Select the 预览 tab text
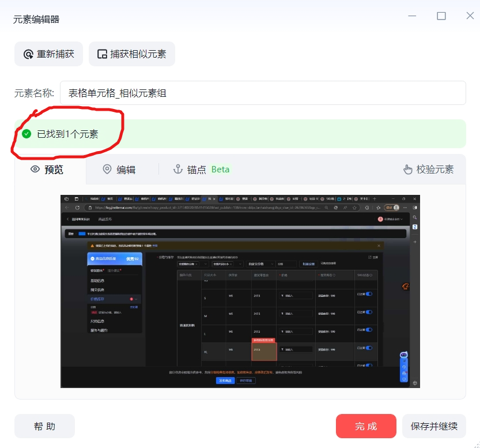The height and width of the screenshot is (448, 480). tap(54, 170)
